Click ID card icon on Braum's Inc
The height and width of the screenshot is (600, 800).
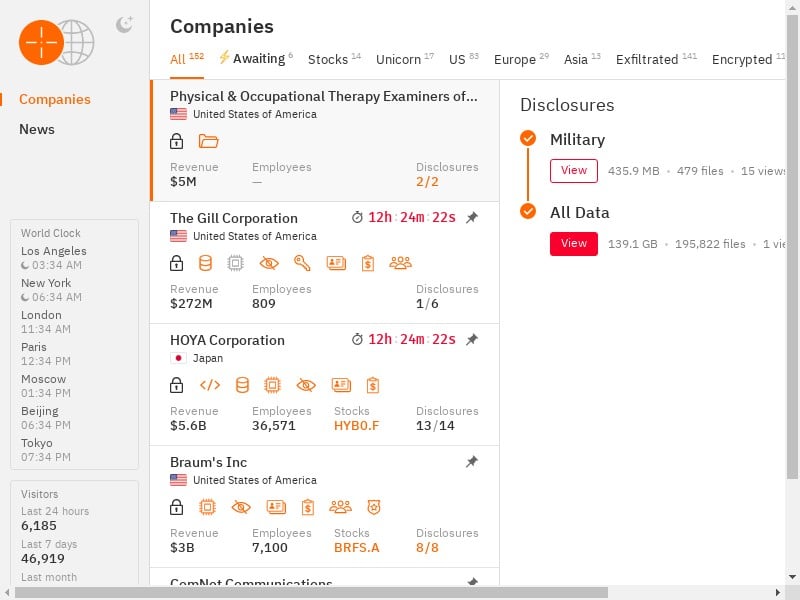point(276,507)
